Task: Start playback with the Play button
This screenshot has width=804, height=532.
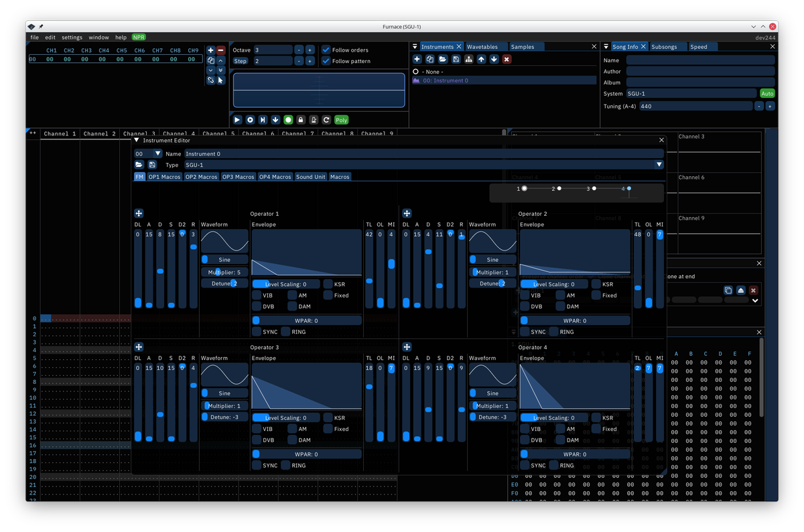Action: click(x=237, y=120)
